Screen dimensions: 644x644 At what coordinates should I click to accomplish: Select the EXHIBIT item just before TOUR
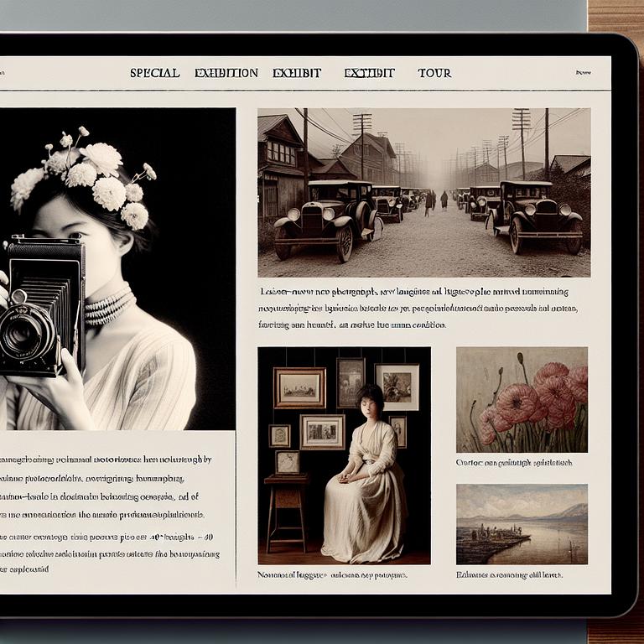point(369,73)
